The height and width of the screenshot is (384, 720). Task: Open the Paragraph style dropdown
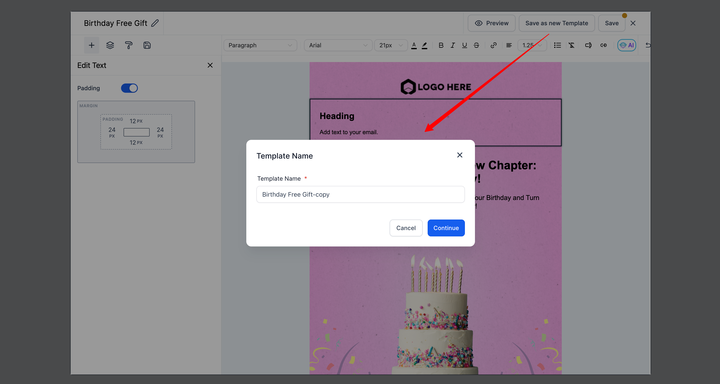[260, 45]
